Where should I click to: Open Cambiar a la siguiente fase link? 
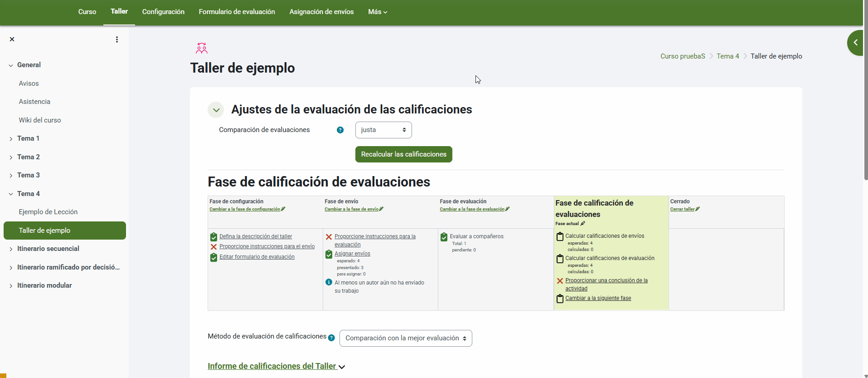598,298
